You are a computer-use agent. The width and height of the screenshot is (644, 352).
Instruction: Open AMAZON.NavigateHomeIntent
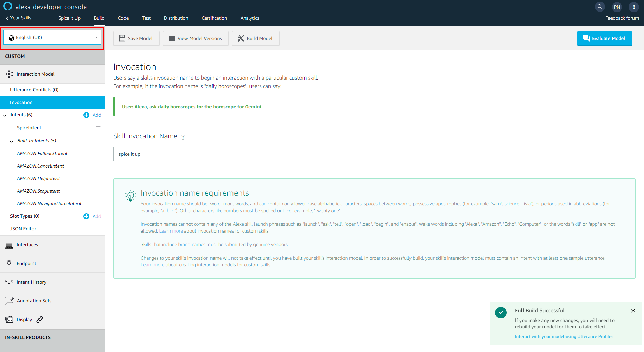tap(49, 203)
